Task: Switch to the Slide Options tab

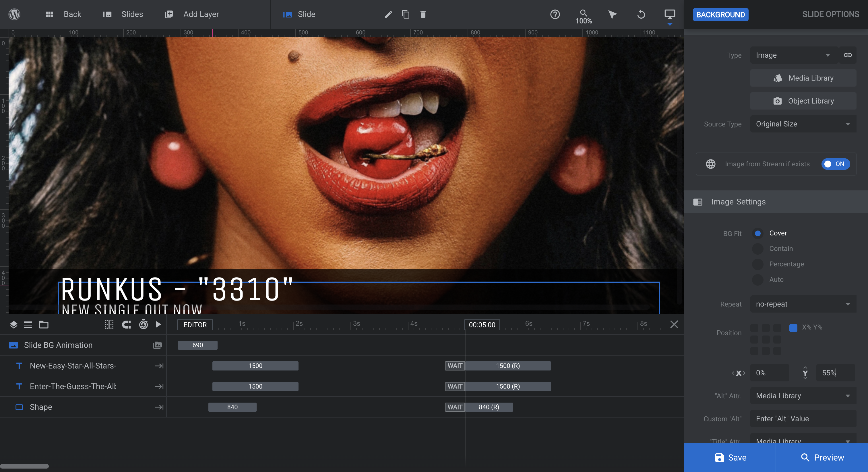Action: tap(830, 14)
